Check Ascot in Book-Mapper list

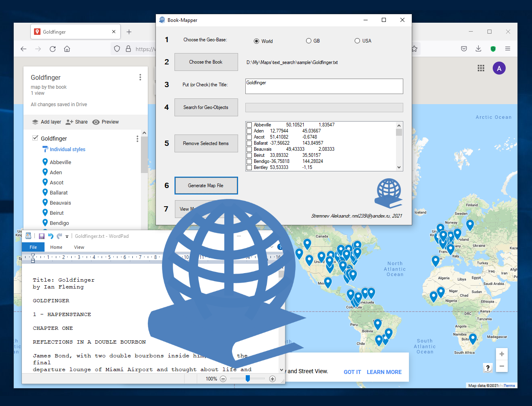click(249, 137)
